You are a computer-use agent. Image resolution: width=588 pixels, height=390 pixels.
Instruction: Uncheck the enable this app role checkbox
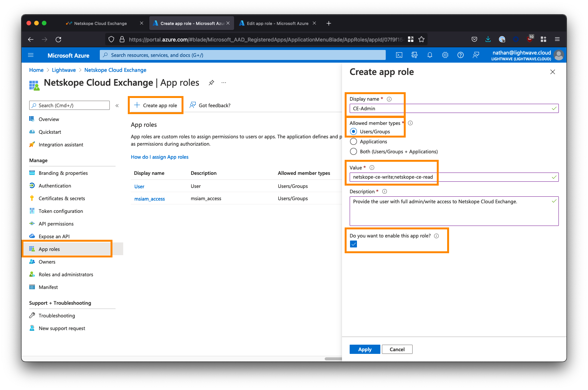(x=353, y=244)
